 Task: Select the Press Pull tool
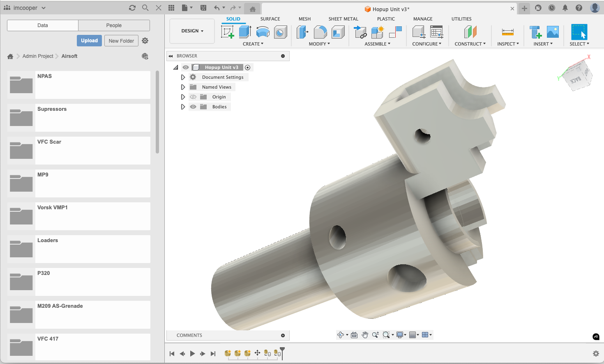(x=302, y=32)
